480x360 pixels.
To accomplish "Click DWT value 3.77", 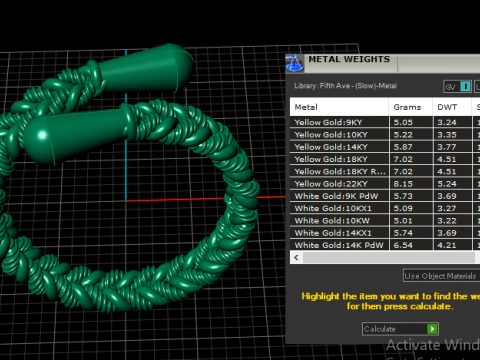I will (x=447, y=147).
